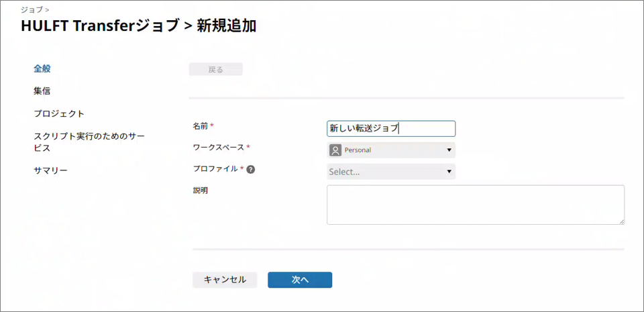This screenshot has width=644, height=312.
Task: Click the user avatar icon in ワークスペース field
Action: (x=335, y=150)
